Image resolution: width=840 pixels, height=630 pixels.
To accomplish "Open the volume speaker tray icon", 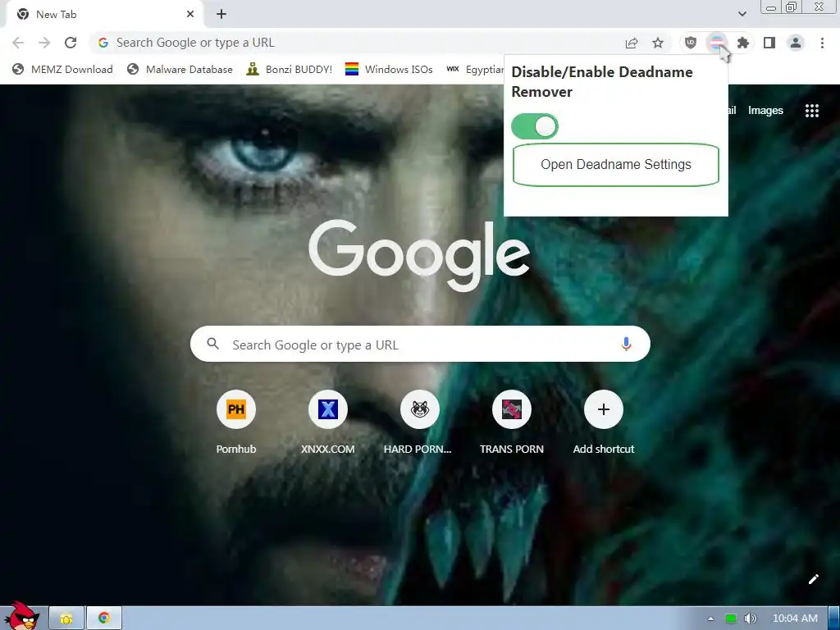I will point(751,619).
